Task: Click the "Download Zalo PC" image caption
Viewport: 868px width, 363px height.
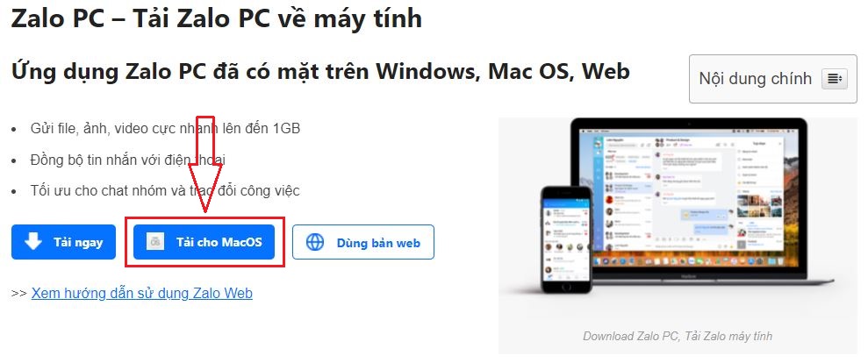Action: pyautogui.click(x=678, y=336)
